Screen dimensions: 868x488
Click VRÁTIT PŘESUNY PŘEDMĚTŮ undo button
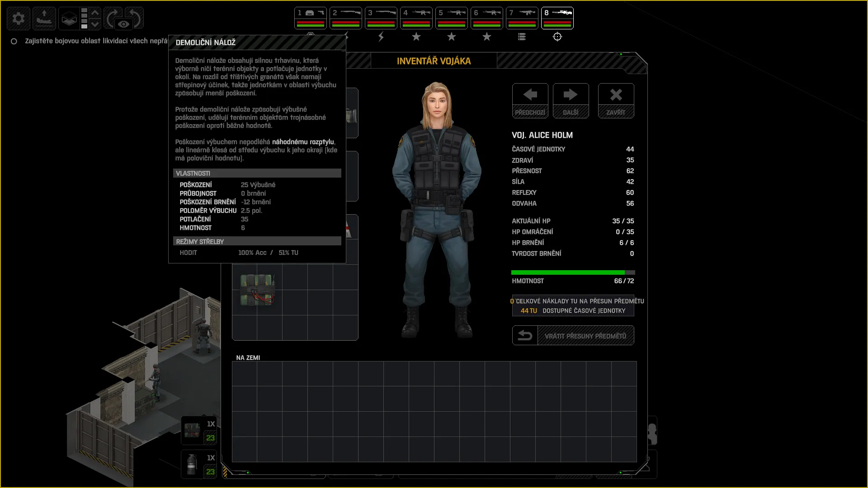[x=573, y=336]
